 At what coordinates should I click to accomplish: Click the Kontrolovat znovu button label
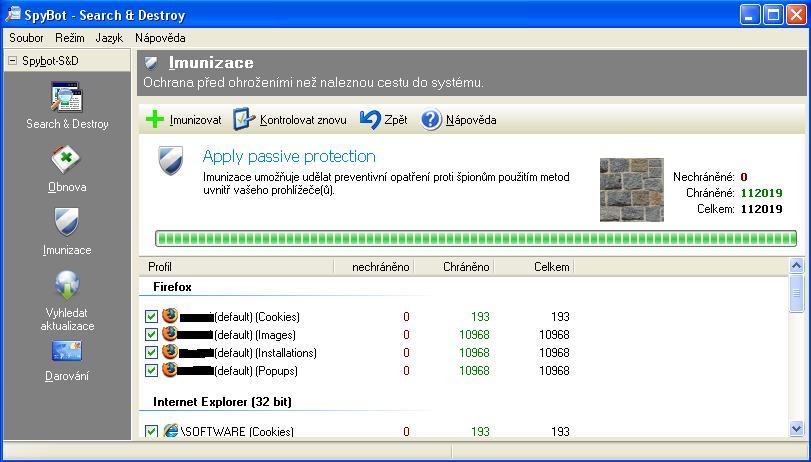coord(303,120)
